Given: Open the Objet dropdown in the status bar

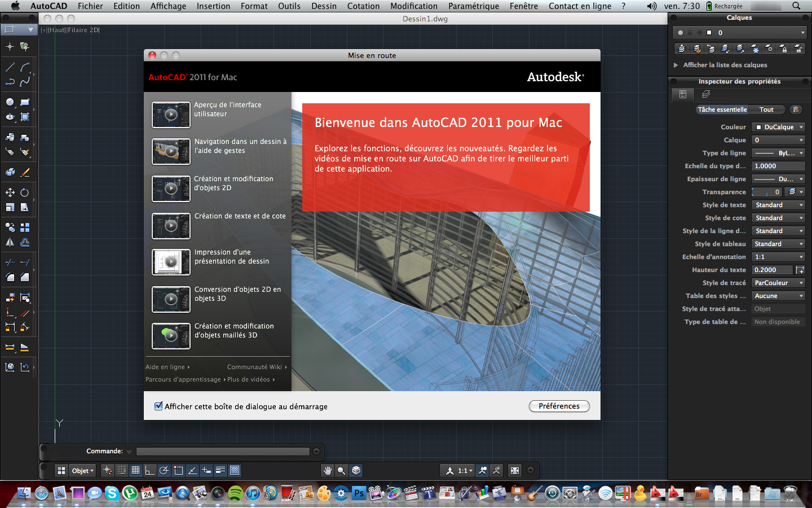Looking at the screenshot, I should pyautogui.click(x=82, y=470).
